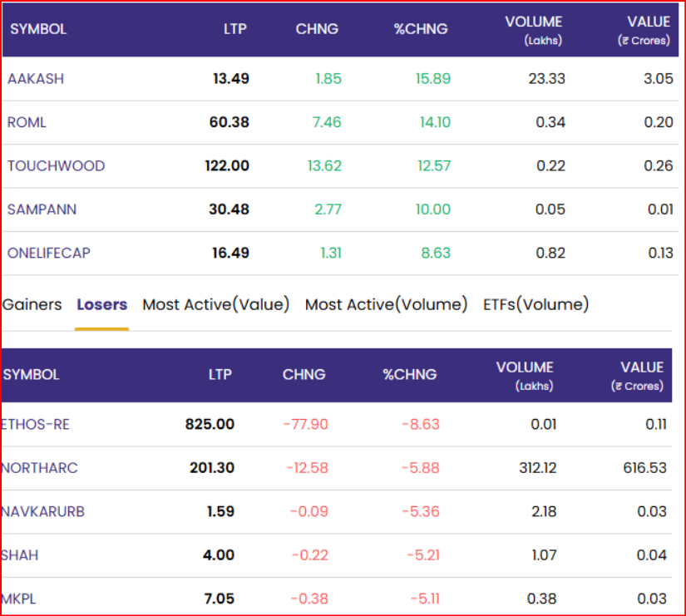Open the AAKASH stock symbol link
The image size is (686, 616).
(x=36, y=79)
